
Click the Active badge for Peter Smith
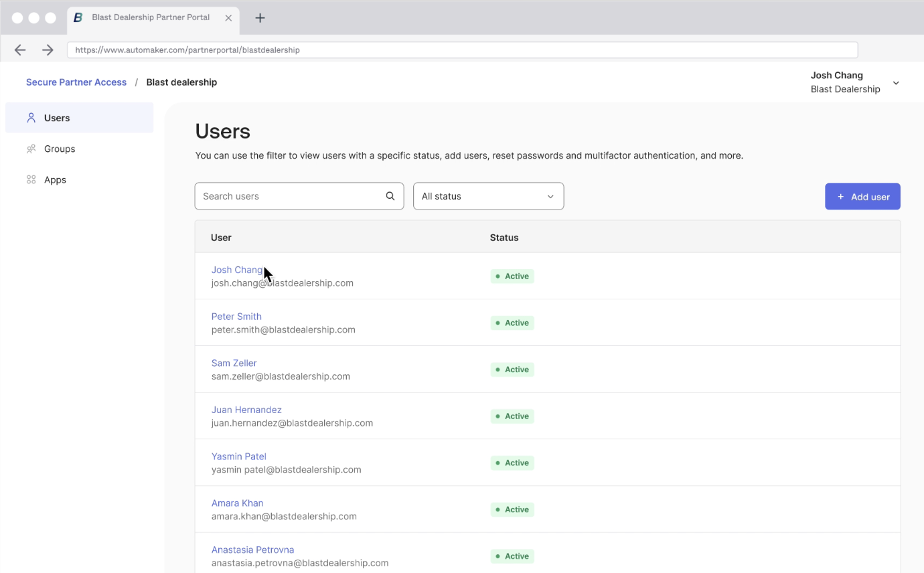click(512, 323)
